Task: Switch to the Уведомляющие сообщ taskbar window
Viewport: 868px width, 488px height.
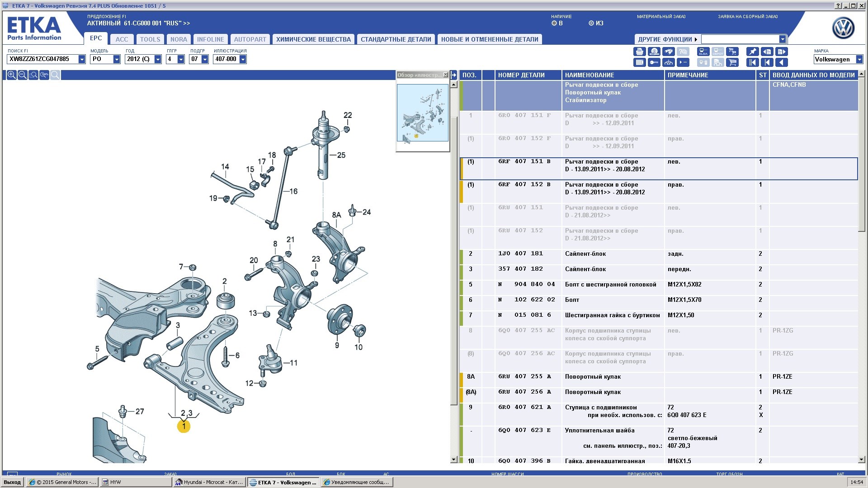Action: 357,482
